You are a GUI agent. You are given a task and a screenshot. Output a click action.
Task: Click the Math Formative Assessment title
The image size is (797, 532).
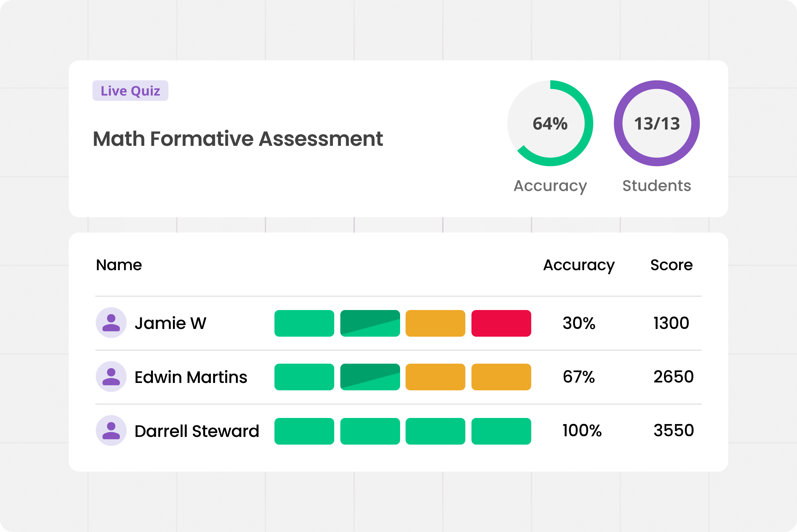237,139
